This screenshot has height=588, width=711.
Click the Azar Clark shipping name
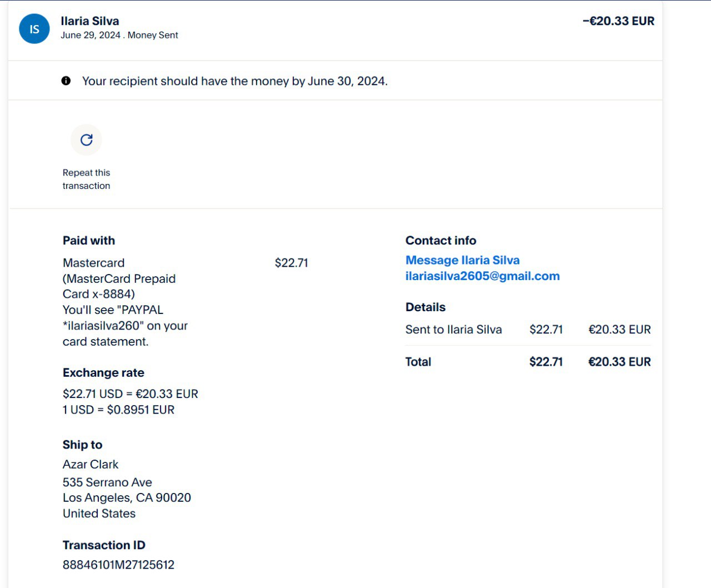coord(91,464)
